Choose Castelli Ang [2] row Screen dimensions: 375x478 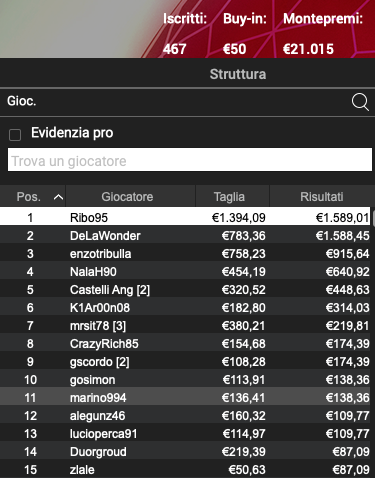click(x=185, y=290)
